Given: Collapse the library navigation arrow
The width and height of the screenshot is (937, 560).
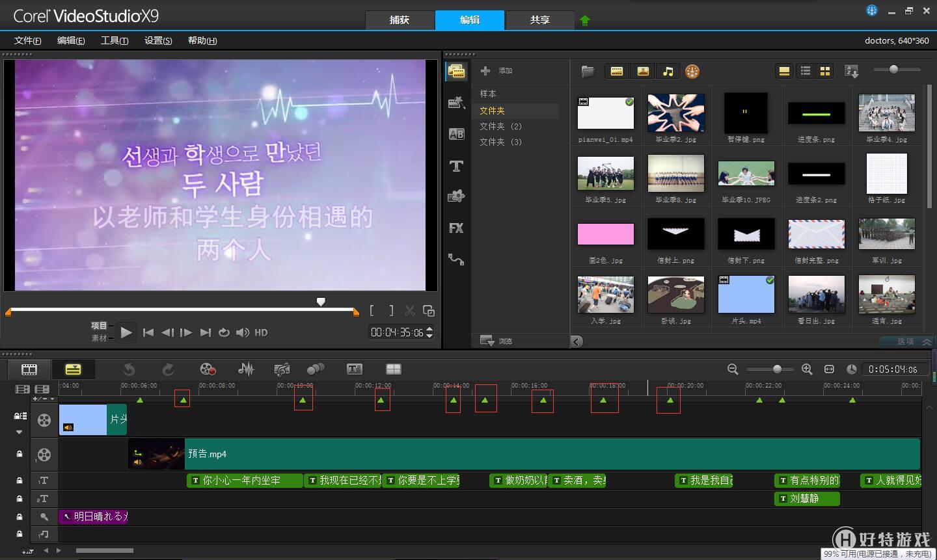Looking at the screenshot, I should [x=577, y=341].
